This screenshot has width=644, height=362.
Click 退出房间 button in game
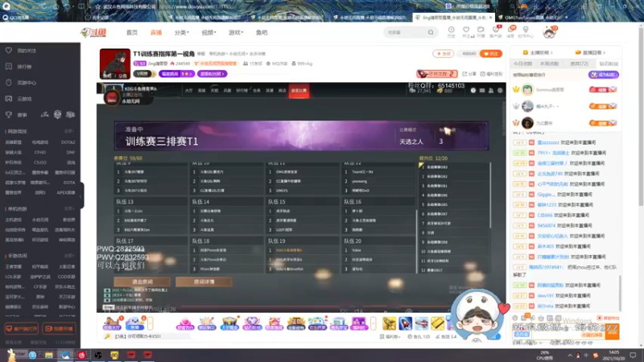tap(142, 282)
